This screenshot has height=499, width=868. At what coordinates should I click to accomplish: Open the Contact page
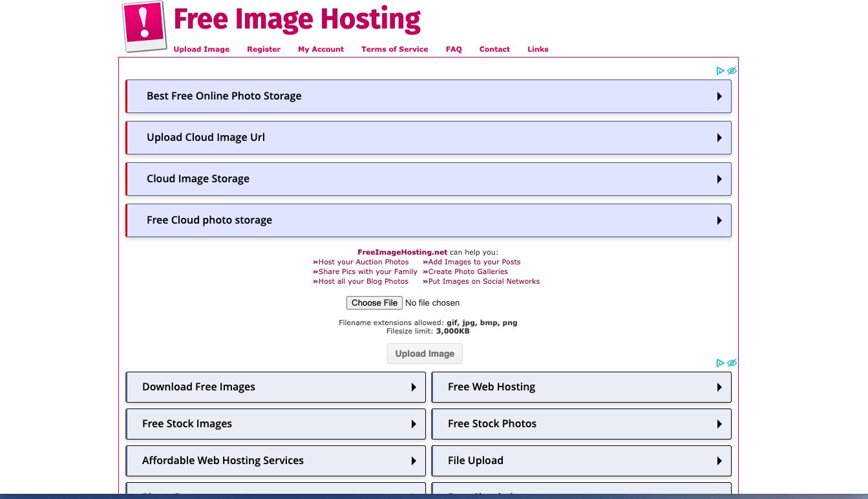[494, 49]
